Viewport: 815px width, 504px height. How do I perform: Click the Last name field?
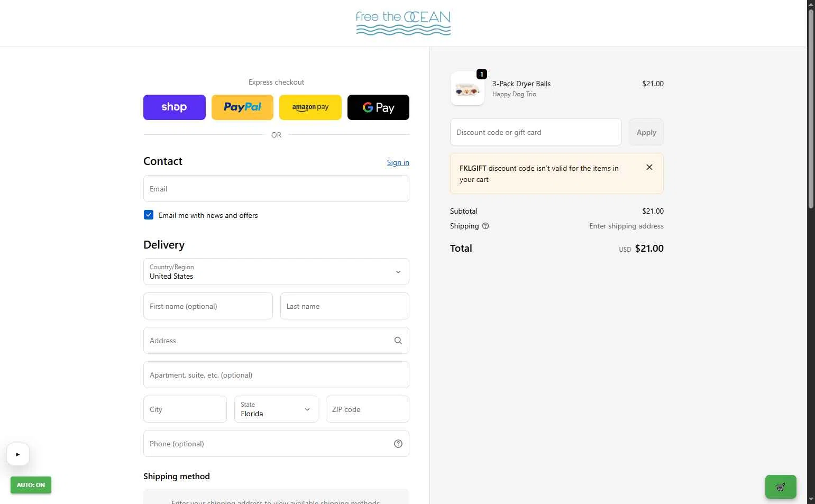click(345, 306)
